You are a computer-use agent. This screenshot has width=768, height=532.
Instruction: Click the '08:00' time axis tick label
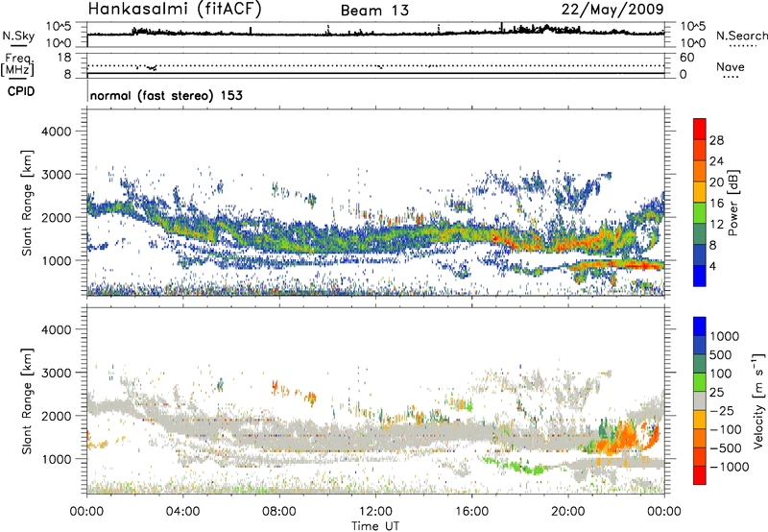tap(279, 512)
